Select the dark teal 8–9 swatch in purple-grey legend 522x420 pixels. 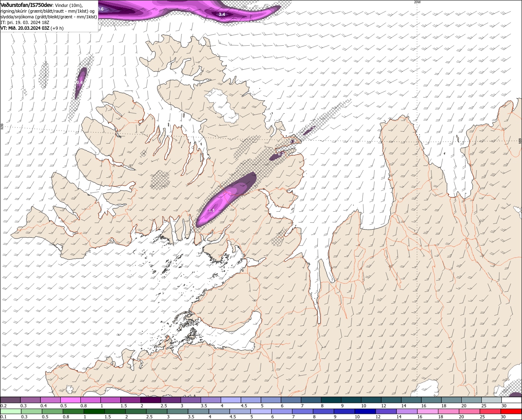click(331, 400)
